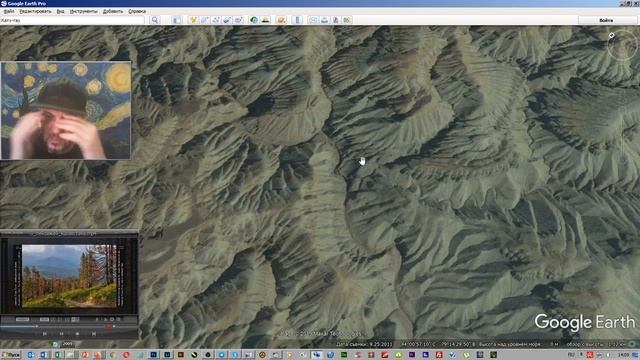Pause playback in the media player

[x=61, y=334]
